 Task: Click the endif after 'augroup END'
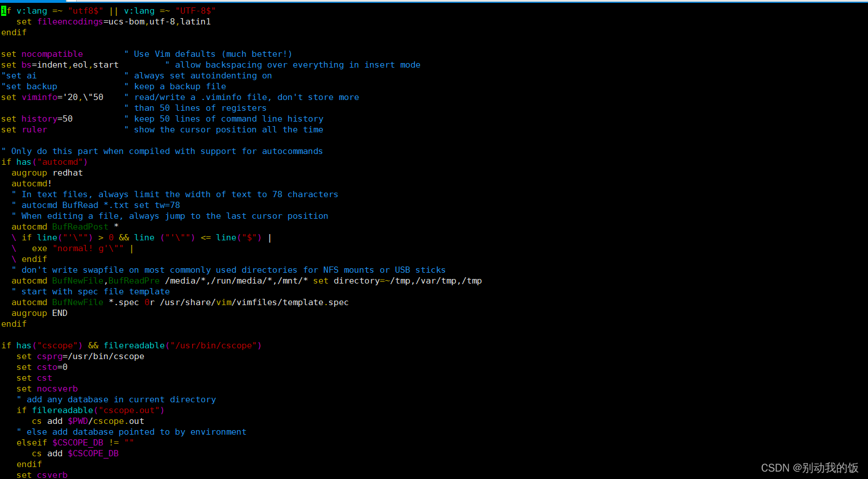point(14,324)
